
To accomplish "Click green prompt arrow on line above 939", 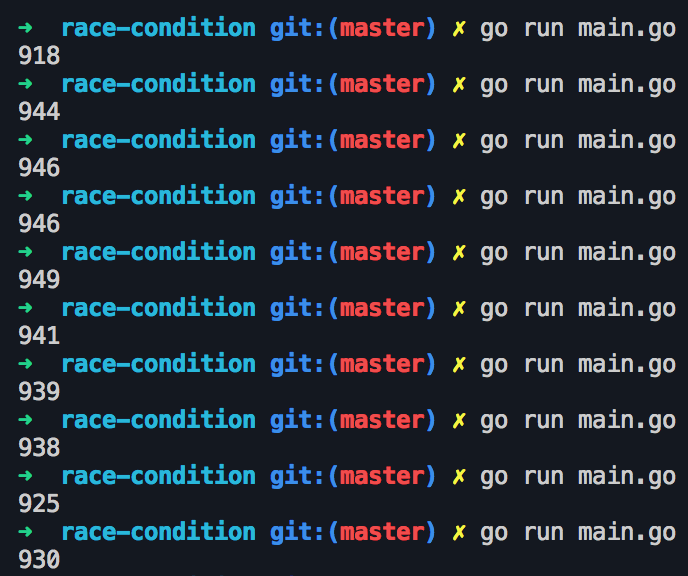I will [x=25, y=364].
